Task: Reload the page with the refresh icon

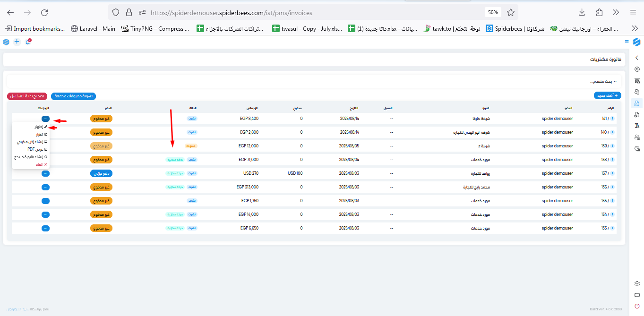Action: click(x=44, y=12)
